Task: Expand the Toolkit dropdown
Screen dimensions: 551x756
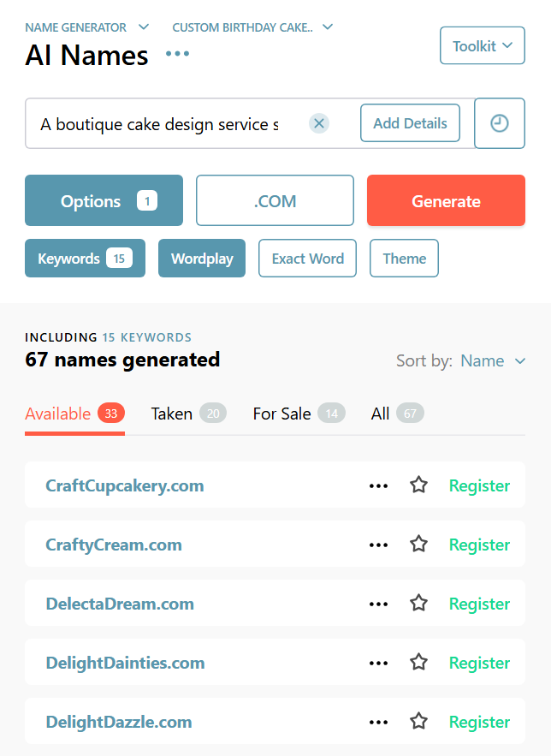Action: click(x=482, y=46)
